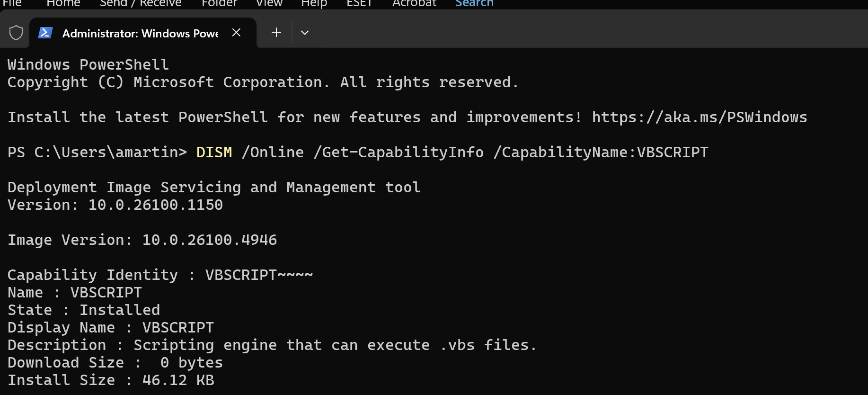Open the Folder tab
The width and height of the screenshot is (868, 395).
click(219, 3)
